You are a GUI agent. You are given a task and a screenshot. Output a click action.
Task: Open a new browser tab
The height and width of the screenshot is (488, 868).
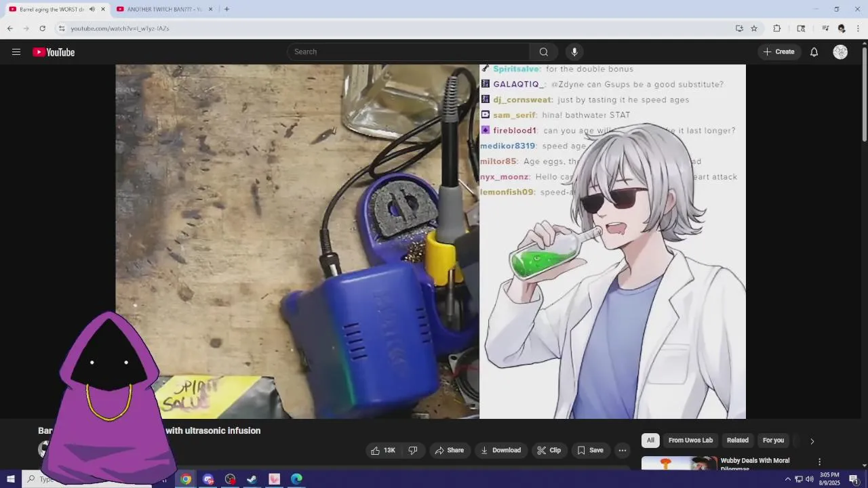(226, 9)
